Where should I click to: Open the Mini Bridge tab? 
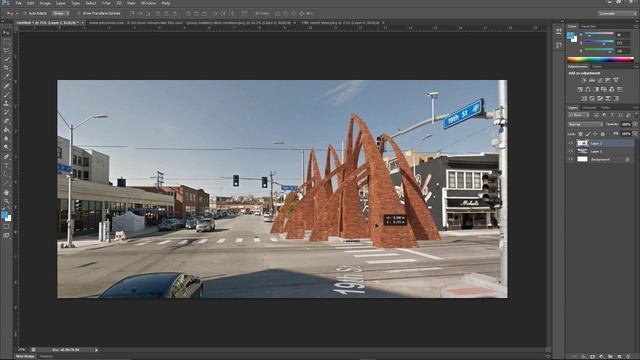pos(25,356)
